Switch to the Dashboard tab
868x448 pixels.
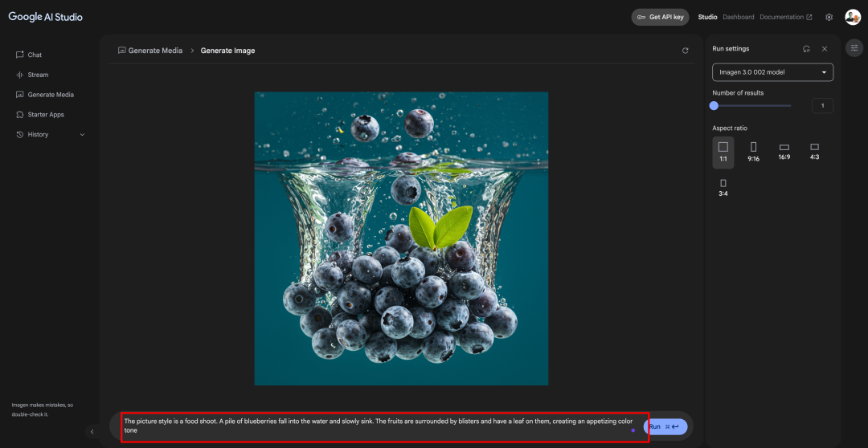tap(739, 17)
